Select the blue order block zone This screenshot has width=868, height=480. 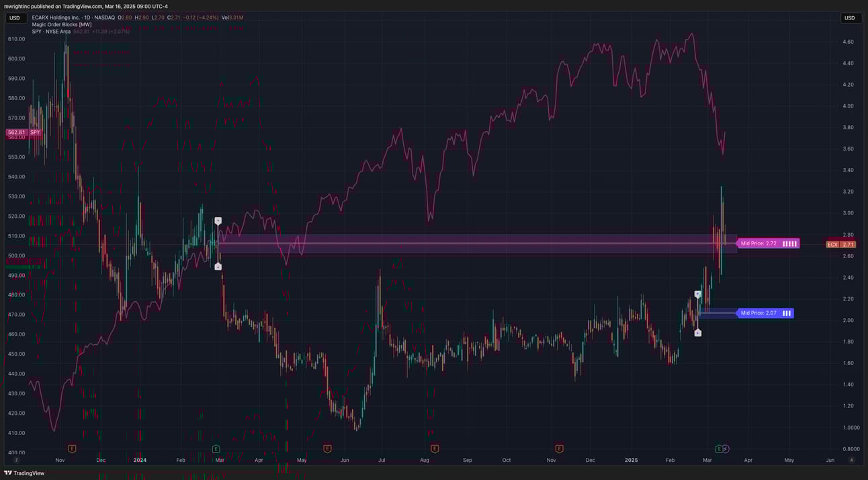point(718,313)
